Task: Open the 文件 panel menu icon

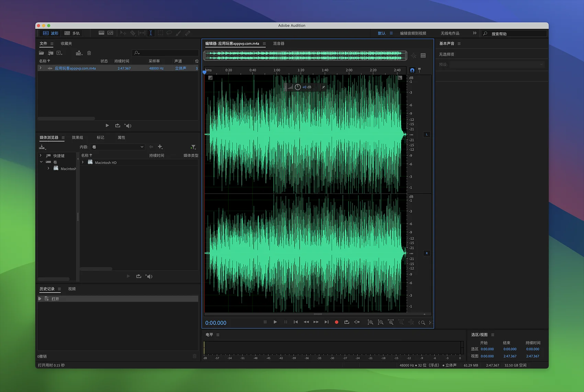Action: pyautogui.click(x=52, y=44)
